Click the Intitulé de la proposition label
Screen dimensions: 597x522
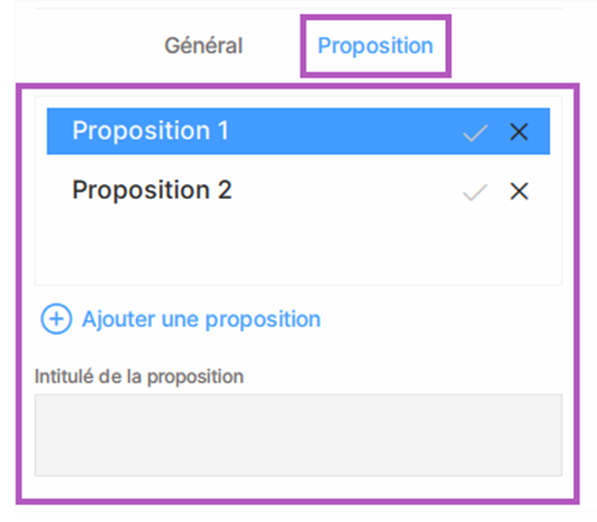139,377
